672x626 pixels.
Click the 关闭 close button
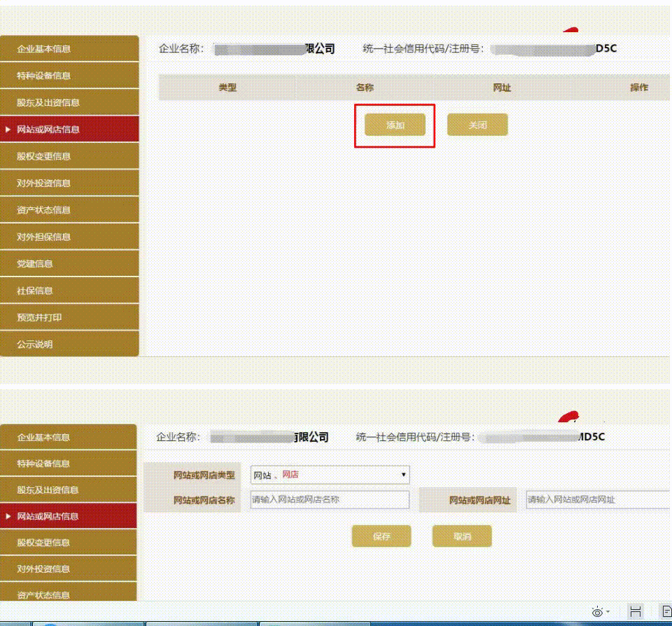coord(476,125)
